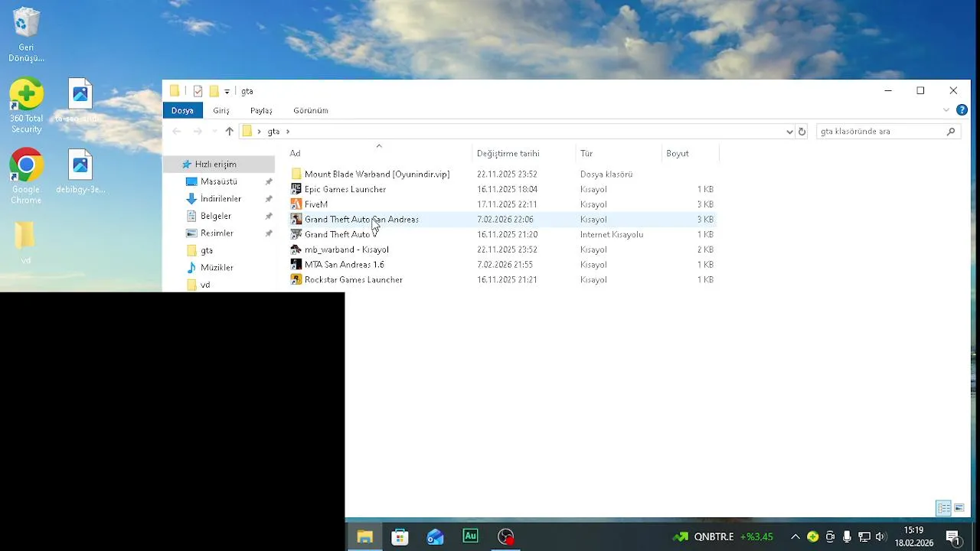980x551 pixels.
Task: Open the notification center icon
Action: pyautogui.click(x=953, y=537)
